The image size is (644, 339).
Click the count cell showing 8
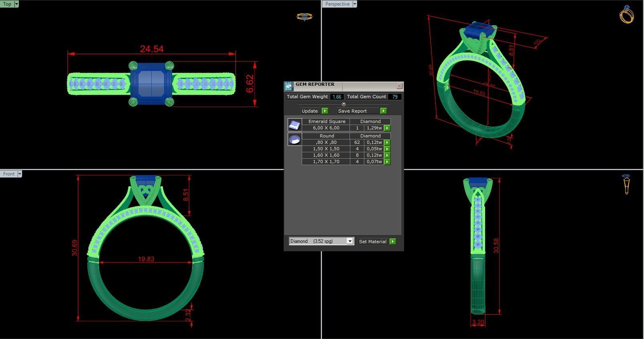(357, 155)
